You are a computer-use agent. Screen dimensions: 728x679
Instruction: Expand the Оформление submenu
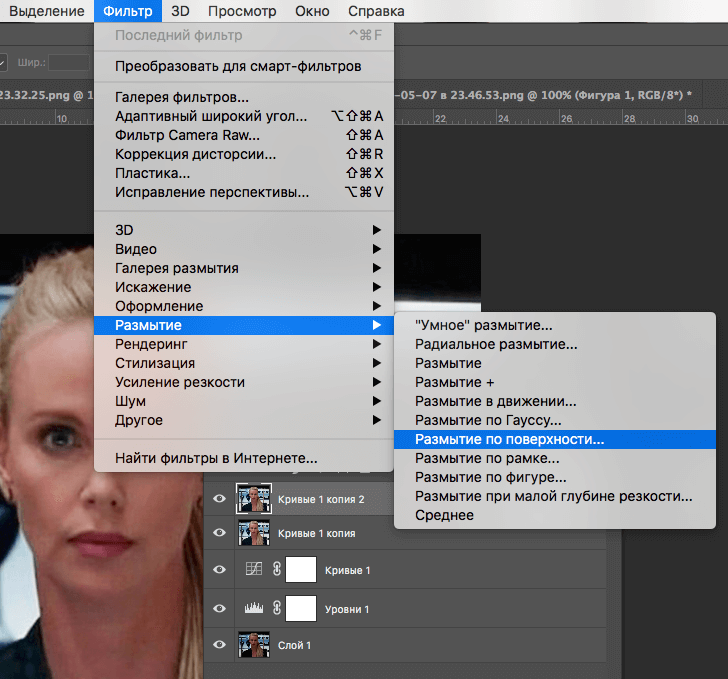pyautogui.click(x=244, y=306)
